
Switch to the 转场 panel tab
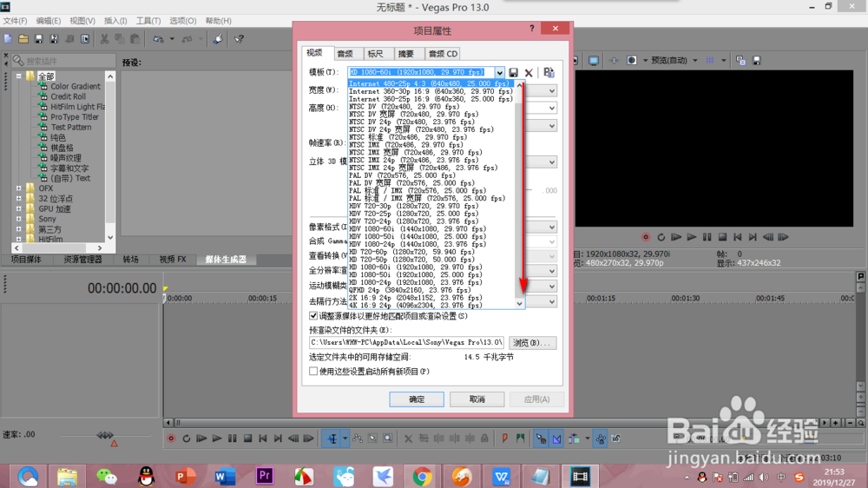131,260
